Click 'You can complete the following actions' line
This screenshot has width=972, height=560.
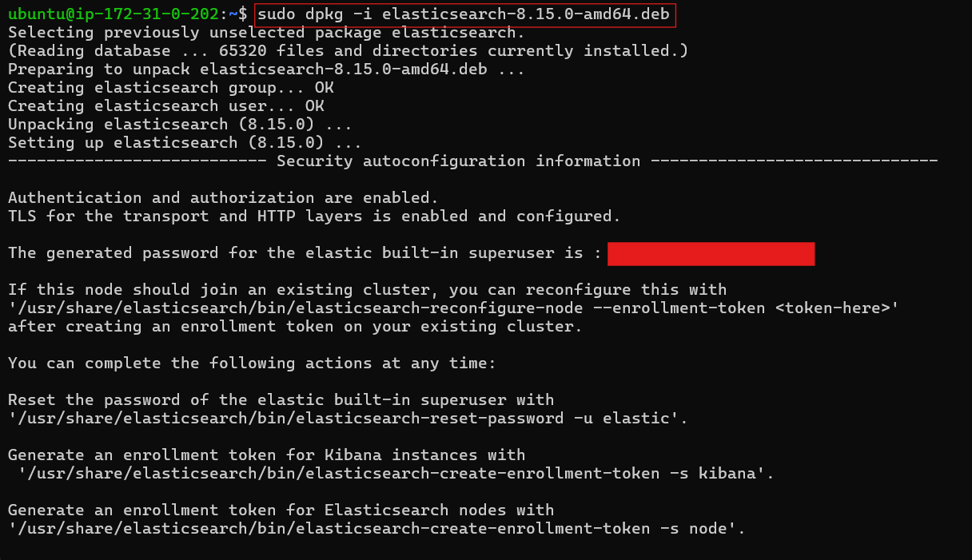pyautogui.click(x=252, y=363)
